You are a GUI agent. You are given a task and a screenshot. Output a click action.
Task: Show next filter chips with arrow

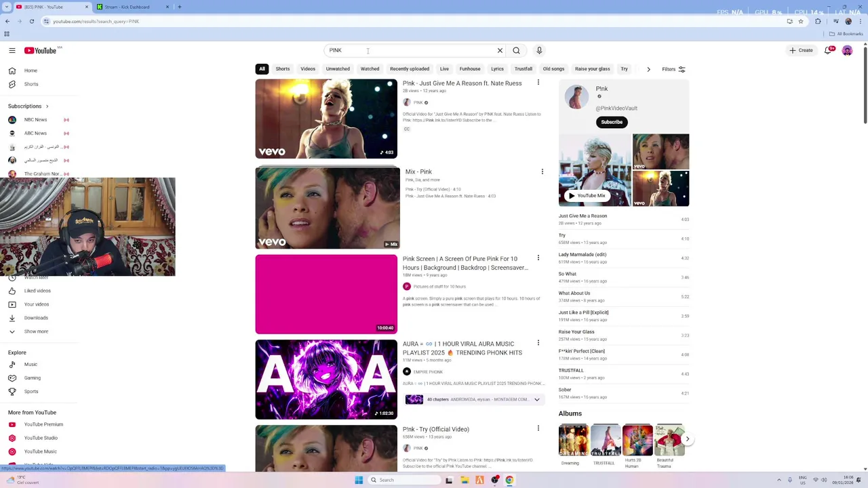pos(648,69)
